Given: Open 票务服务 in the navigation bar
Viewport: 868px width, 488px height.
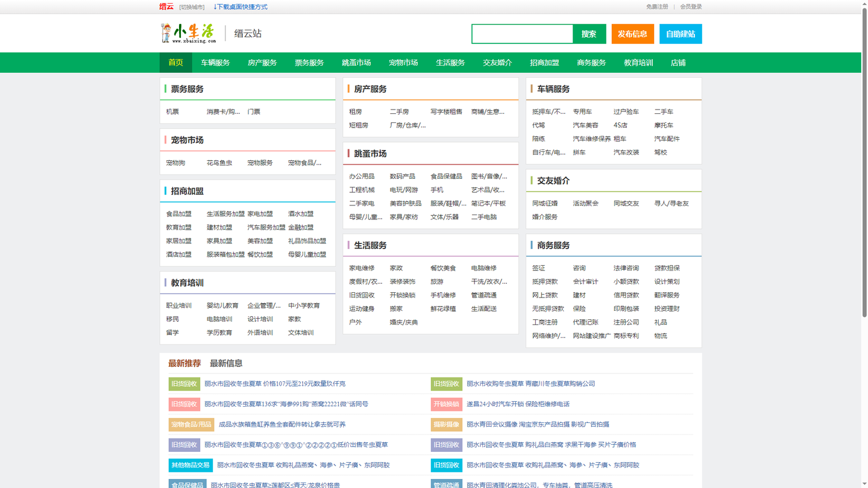Looking at the screenshot, I should pyautogui.click(x=309, y=63).
